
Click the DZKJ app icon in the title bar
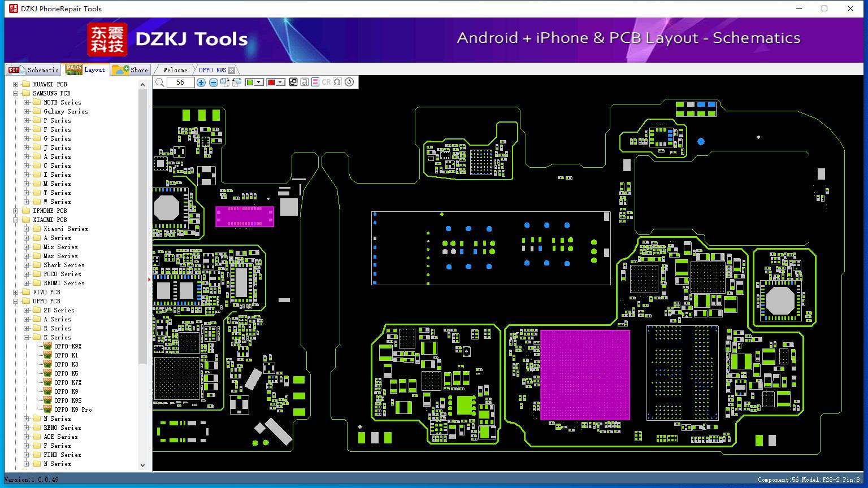tap(13, 8)
